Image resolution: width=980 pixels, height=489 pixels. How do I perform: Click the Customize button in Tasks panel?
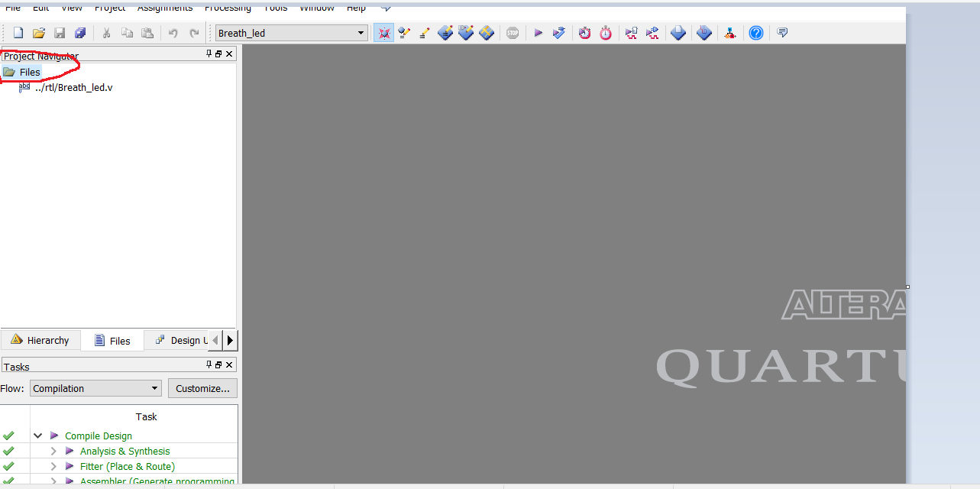[202, 388]
